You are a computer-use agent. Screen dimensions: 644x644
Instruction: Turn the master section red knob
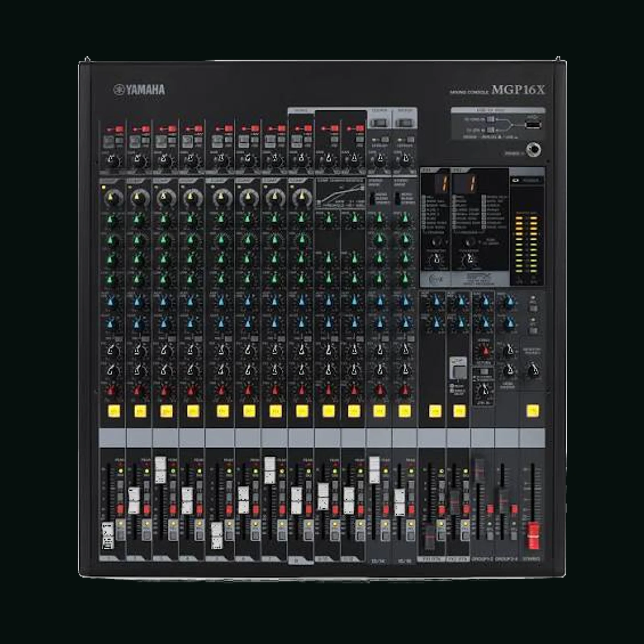click(485, 351)
